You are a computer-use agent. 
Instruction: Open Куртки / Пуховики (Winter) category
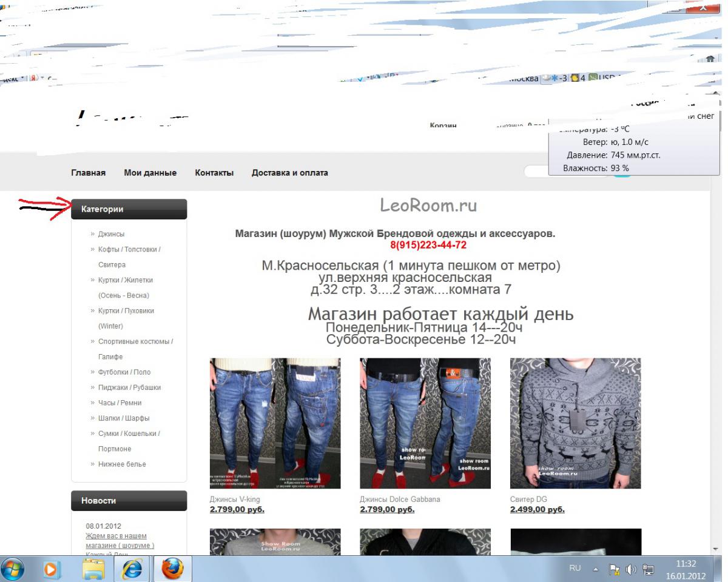point(126,318)
